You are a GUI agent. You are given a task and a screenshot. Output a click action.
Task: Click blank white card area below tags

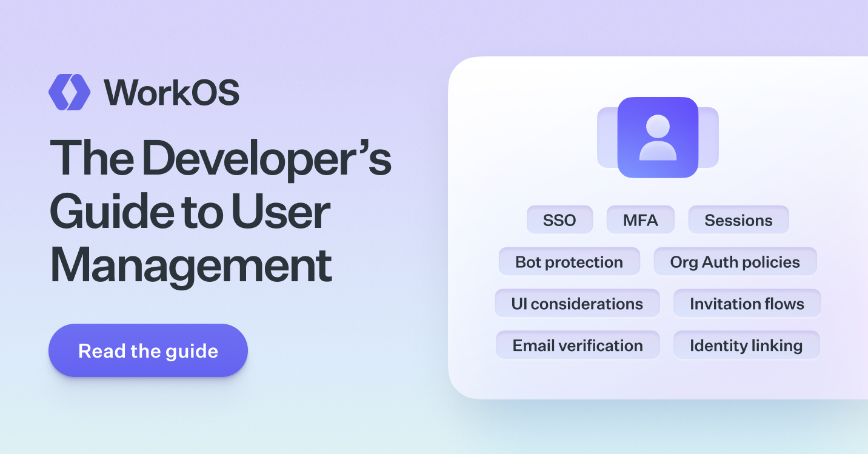pos(658,379)
